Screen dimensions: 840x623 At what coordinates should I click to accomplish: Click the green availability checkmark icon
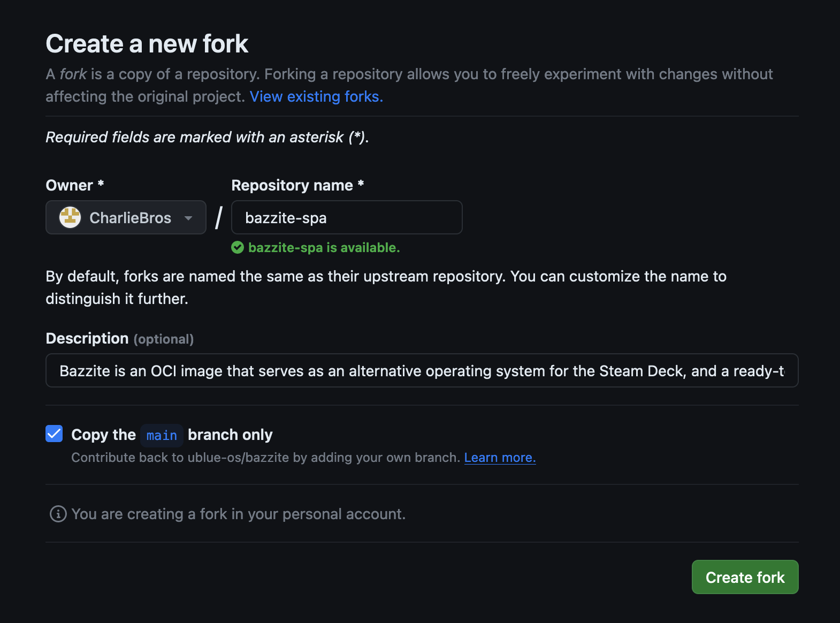238,247
